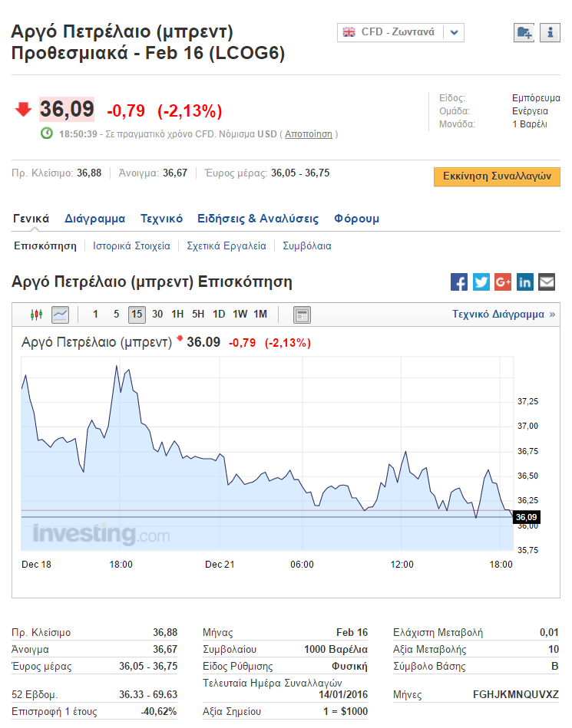Click the add to portfolio folder icon
This screenshot has width=572, height=728.
point(524,32)
